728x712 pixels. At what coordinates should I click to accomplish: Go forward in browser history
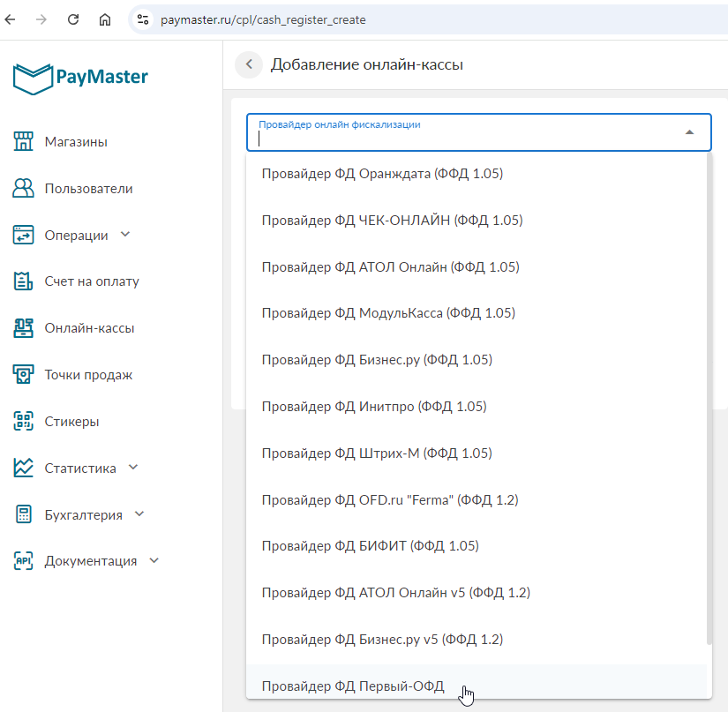[41, 19]
